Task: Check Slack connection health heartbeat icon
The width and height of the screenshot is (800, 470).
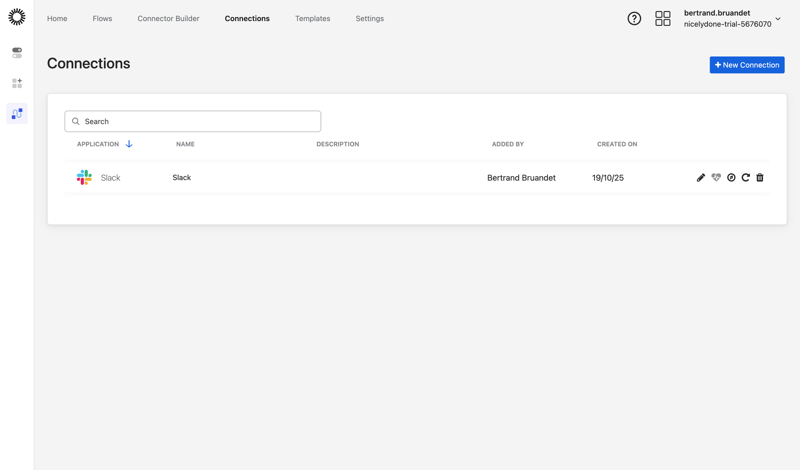Action: 716,178
